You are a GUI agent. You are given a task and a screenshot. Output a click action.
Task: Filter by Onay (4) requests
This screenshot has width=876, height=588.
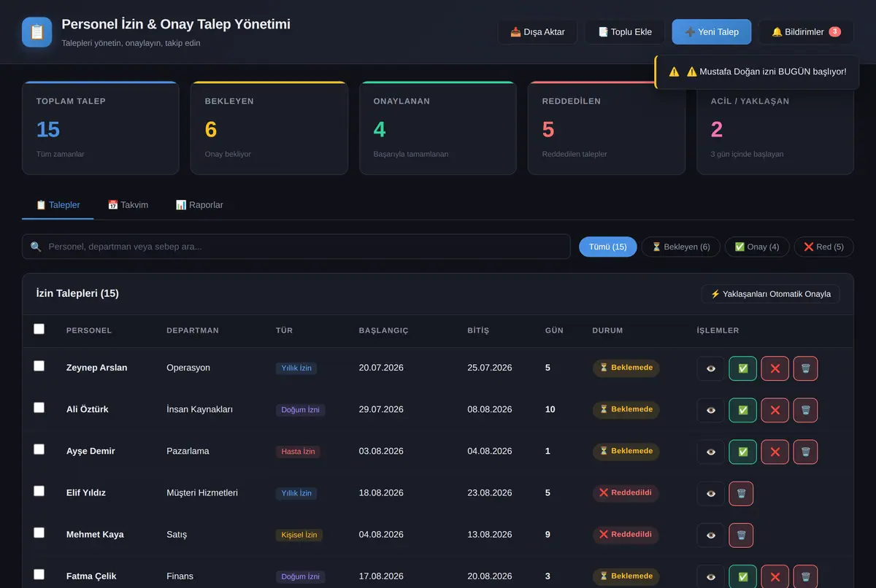pyautogui.click(x=757, y=247)
